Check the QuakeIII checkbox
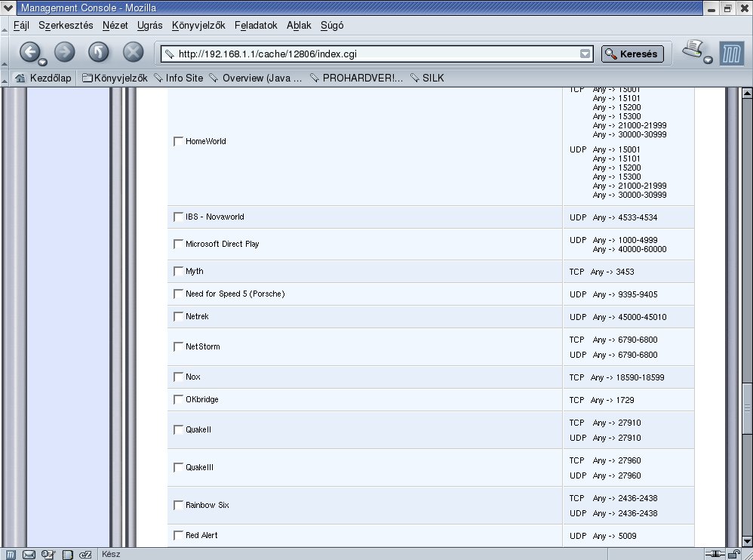 [178, 467]
